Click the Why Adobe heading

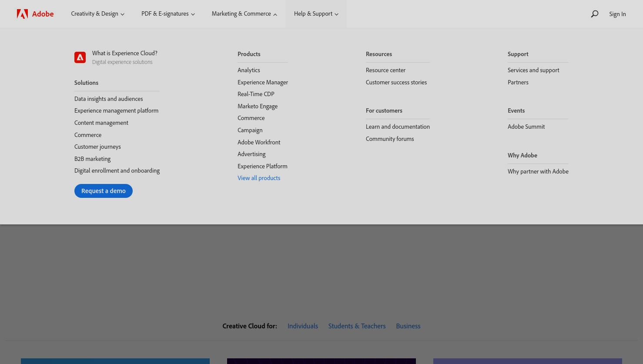click(522, 155)
